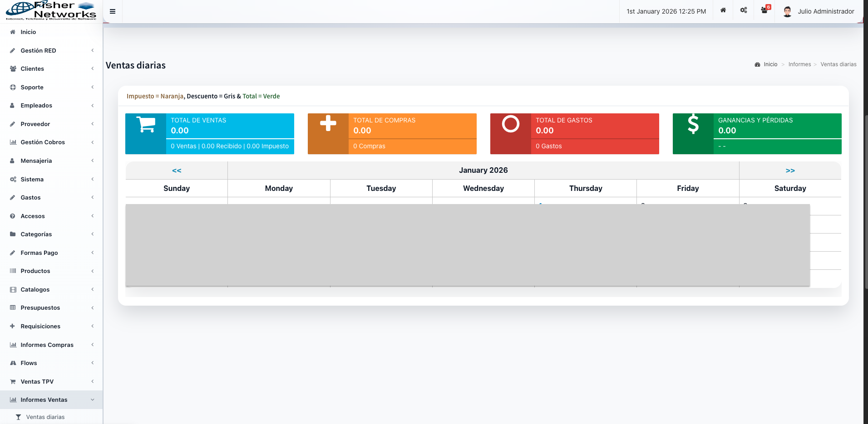
Task: Open the users notification icon with badge
Action: click(764, 10)
